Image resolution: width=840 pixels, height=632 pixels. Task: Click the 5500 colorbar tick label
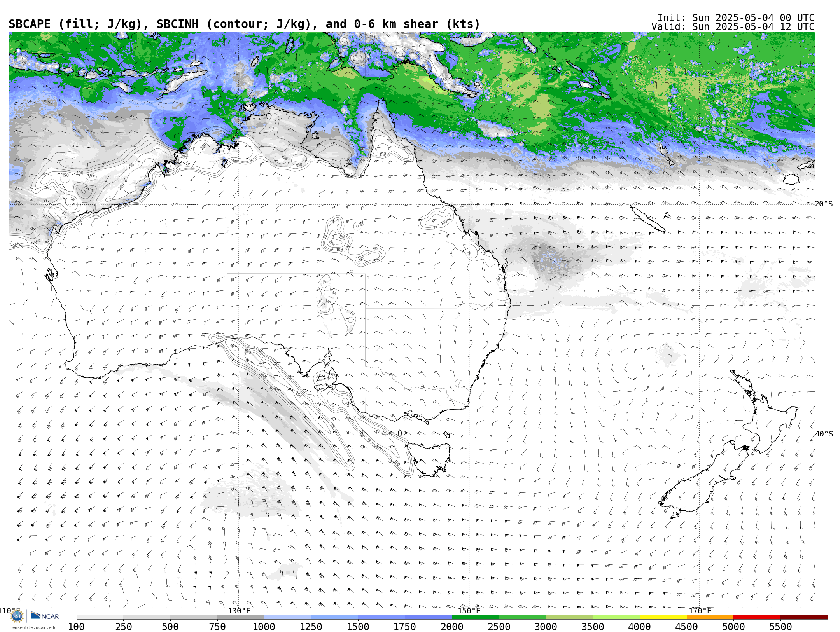pos(780,627)
